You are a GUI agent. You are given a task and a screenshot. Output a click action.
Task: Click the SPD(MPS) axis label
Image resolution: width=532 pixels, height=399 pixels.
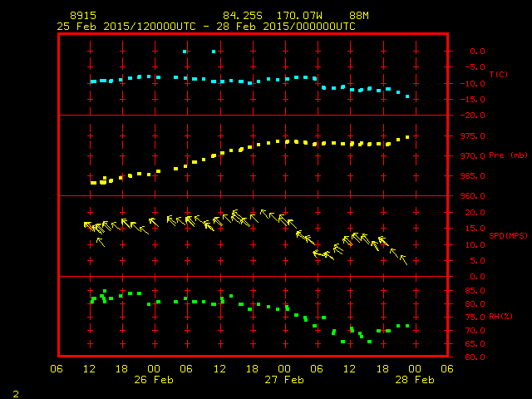[508, 235]
